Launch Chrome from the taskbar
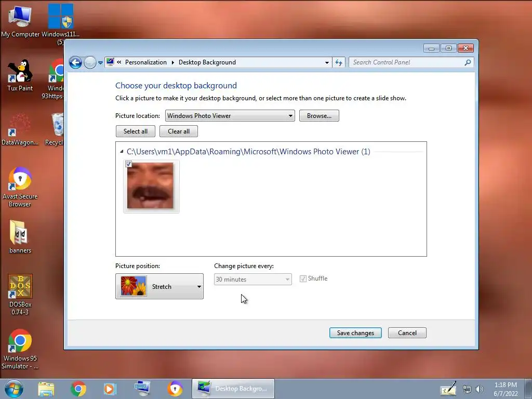 (x=78, y=389)
